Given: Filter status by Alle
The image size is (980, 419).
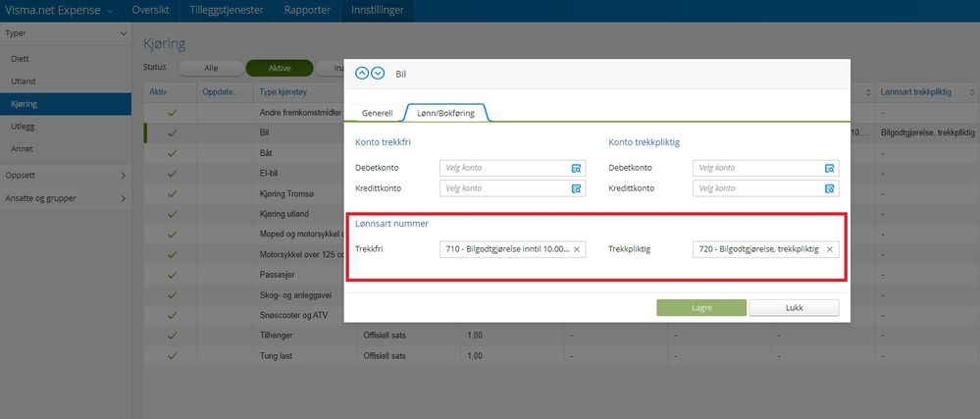Looking at the screenshot, I should point(211,68).
